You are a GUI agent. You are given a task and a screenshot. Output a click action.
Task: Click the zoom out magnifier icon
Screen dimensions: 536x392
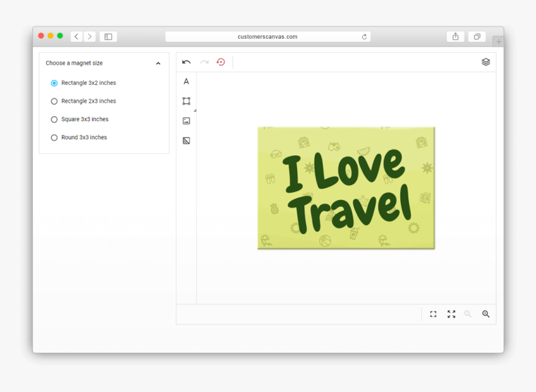click(x=467, y=314)
